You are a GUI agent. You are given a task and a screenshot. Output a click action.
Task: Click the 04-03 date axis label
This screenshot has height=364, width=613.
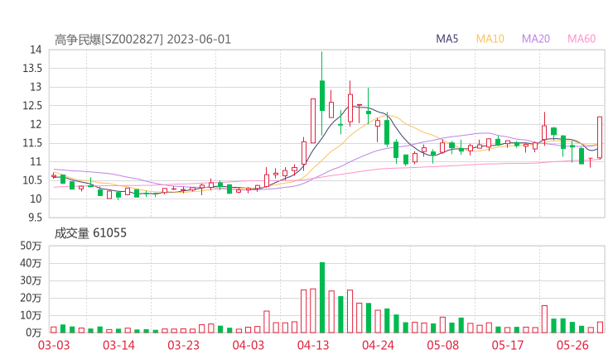point(249,345)
